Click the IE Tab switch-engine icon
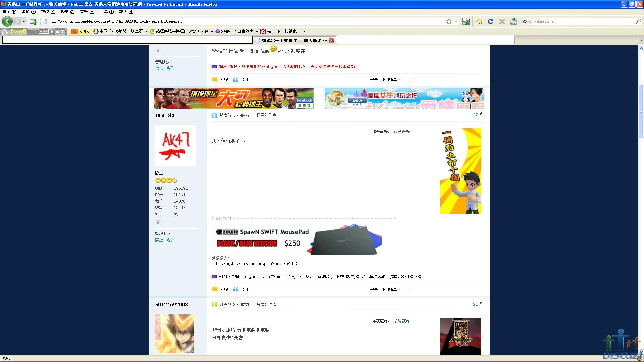 466,21
